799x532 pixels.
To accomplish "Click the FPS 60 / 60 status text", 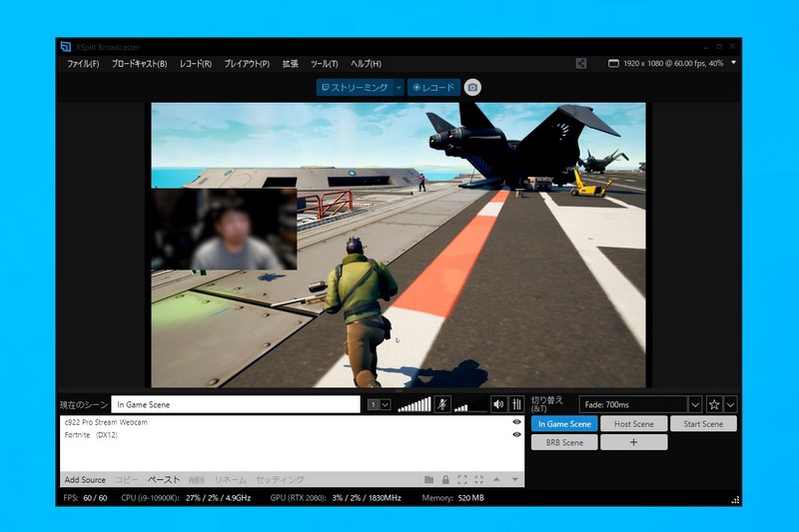I will 85,498.
